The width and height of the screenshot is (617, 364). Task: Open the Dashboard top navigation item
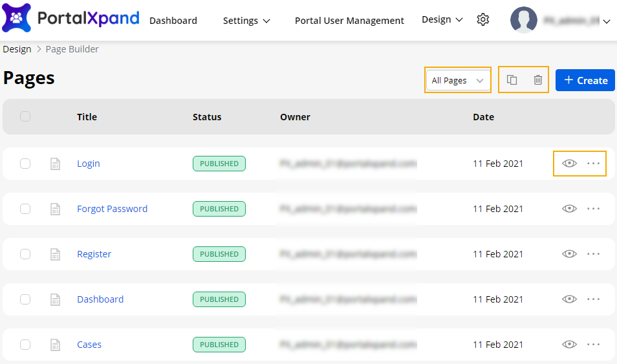[x=173, y=21]
